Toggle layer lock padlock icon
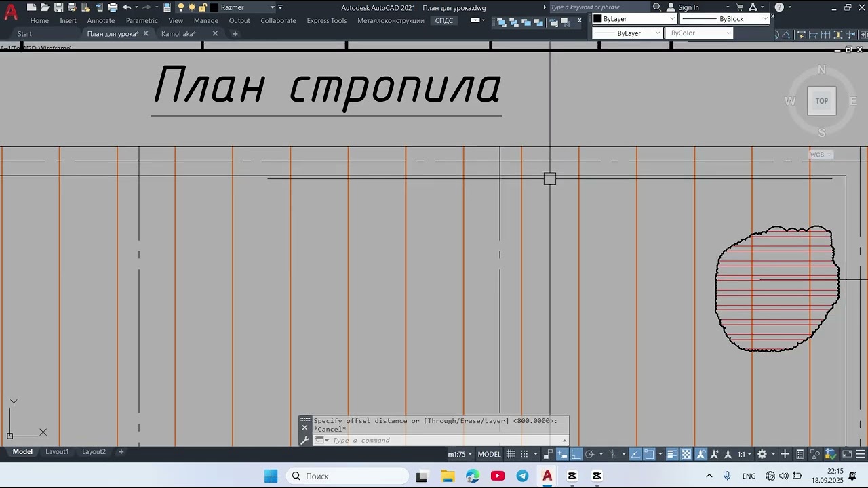This screenshot has height=488, width=868. [x=203, y=7]
